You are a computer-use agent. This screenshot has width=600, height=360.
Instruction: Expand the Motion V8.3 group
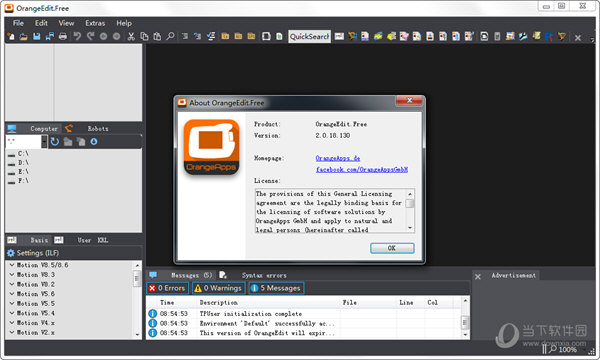pyautogui.click(x=12, y=275)
